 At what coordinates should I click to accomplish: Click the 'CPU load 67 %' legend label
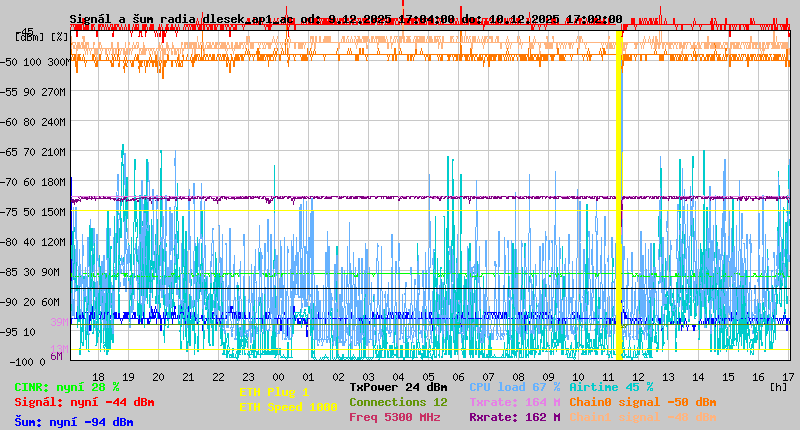[514, 387]
